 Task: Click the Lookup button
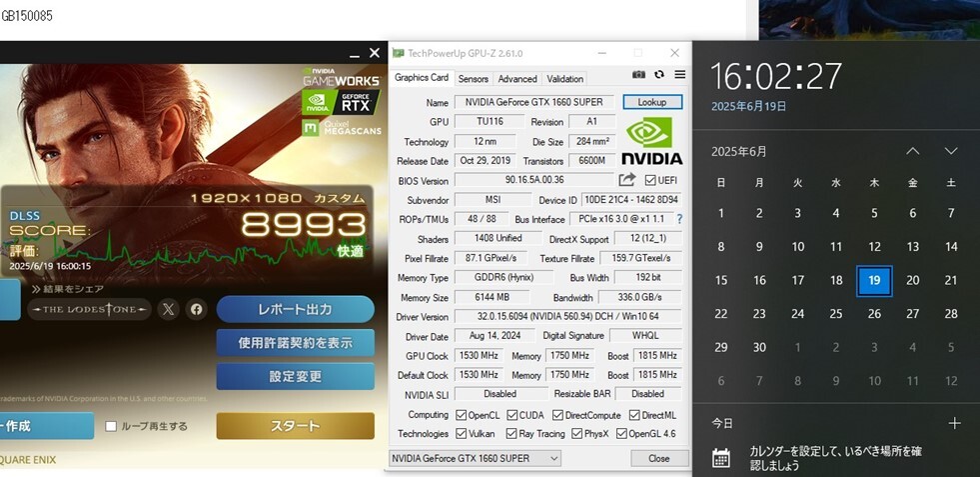652,102
